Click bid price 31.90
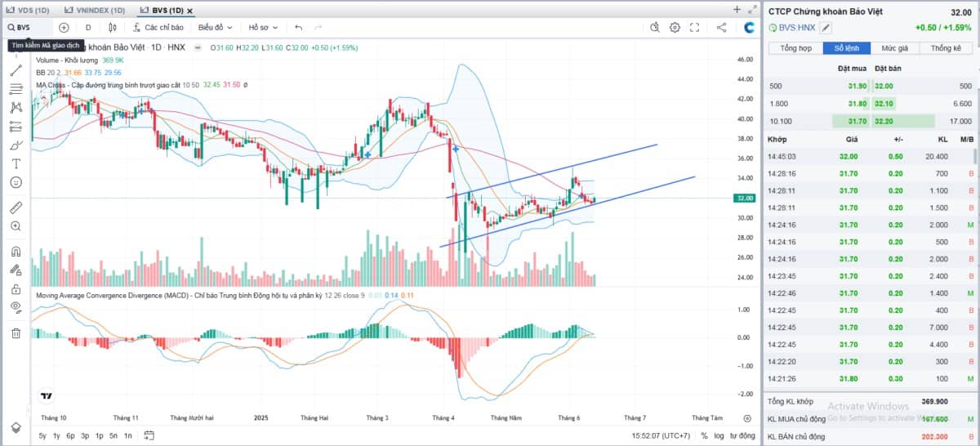Image resolution: width=980 pixels, height=446 pixels. (x=857, y=86)
